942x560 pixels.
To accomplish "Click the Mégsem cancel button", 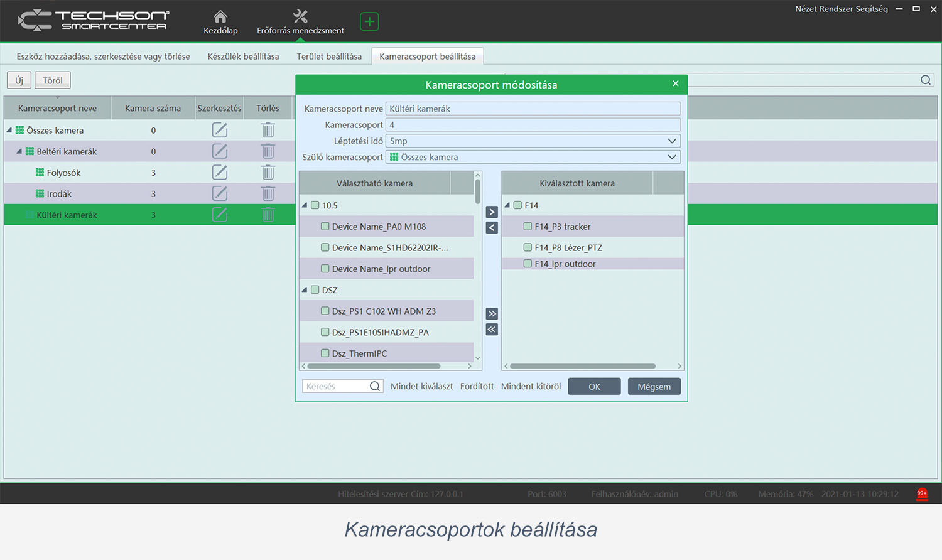I will [654, 387].
